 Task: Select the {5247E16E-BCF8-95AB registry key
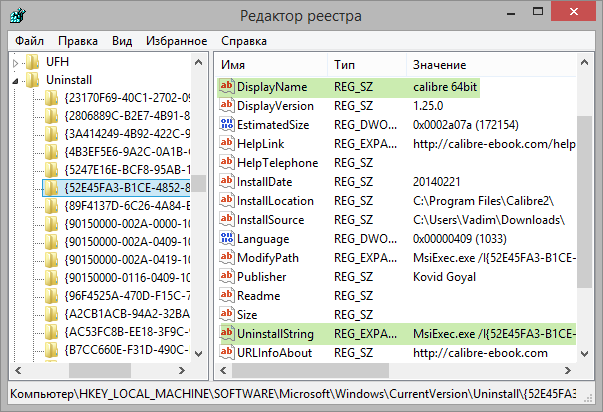(127, 170)
